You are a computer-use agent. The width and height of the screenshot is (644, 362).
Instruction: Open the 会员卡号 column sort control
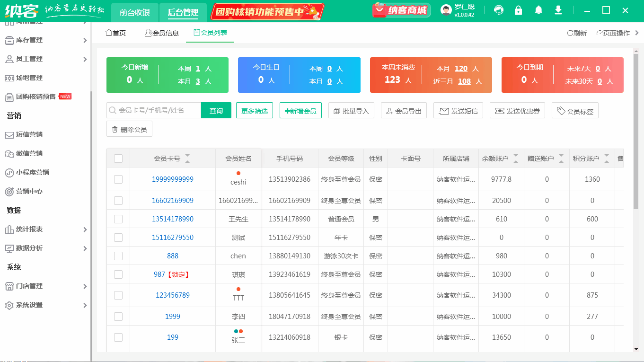[187, 158]
